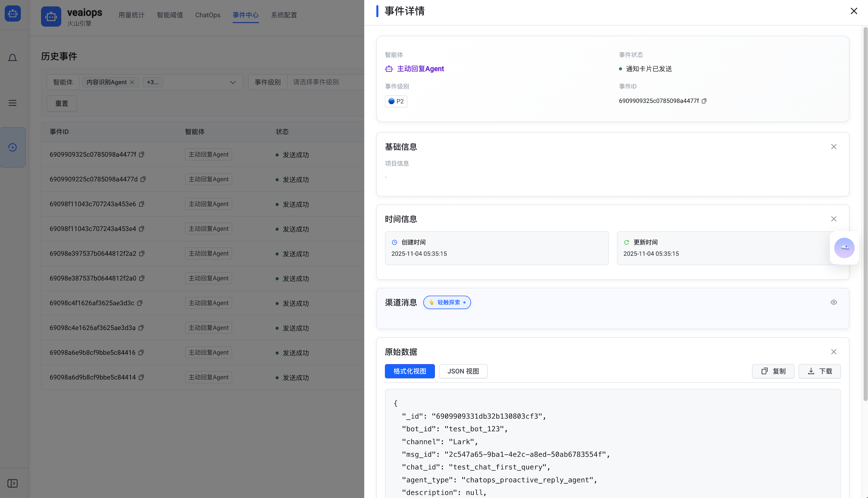Collapse the 基础信息 section

pos(834,147)
